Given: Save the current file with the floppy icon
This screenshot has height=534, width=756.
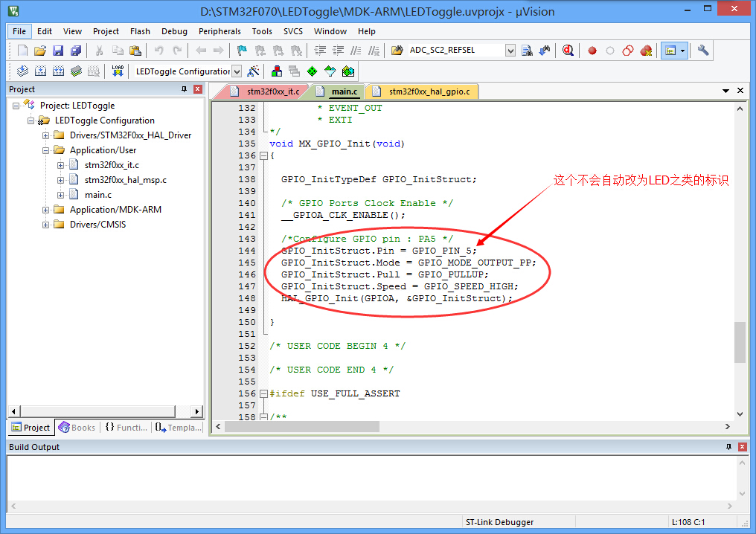Looking at the screenshot, I should click(58, 51).
